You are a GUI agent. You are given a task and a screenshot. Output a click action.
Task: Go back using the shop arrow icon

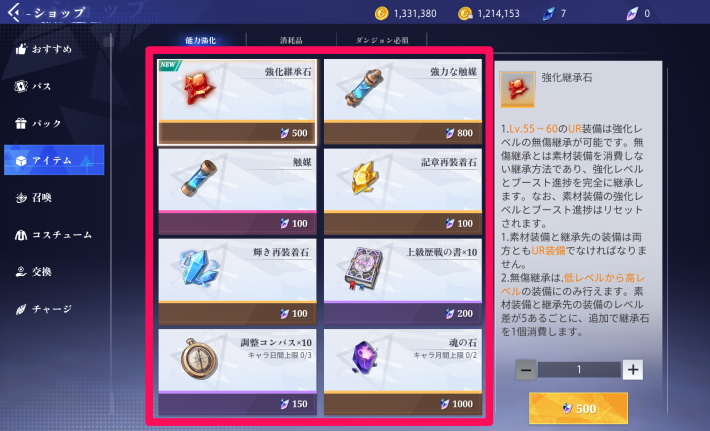[x=15, y=12]
